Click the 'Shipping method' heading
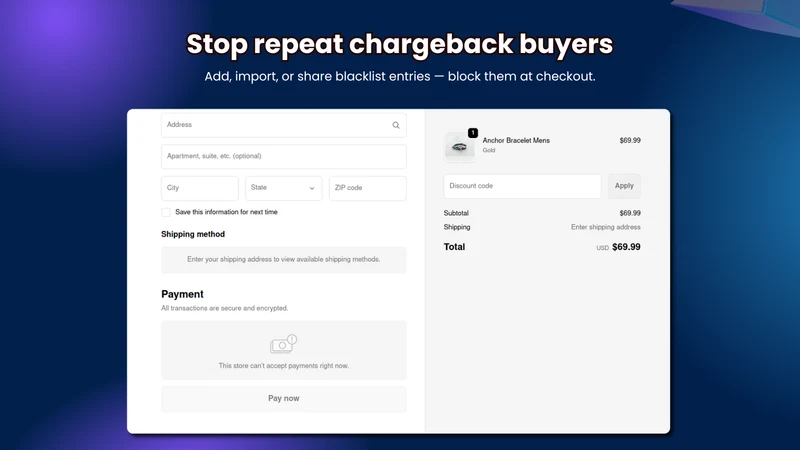 pyautogui.click(x=193, y=234)
